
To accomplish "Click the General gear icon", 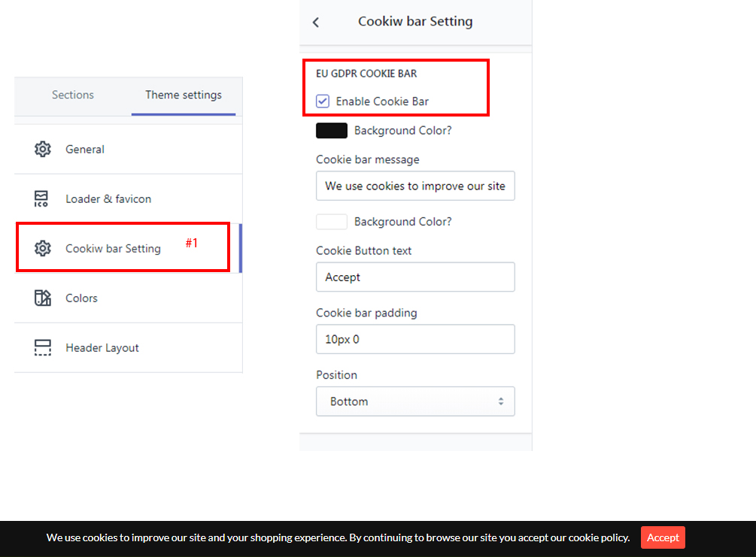I will pos(43,149).
